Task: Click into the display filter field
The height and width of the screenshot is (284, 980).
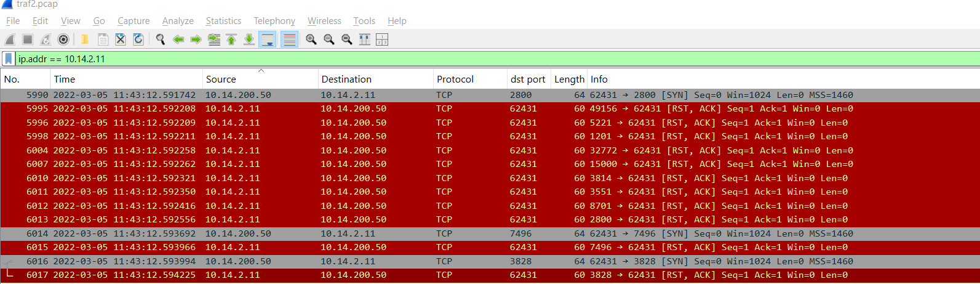Action: tap(497, 59)
